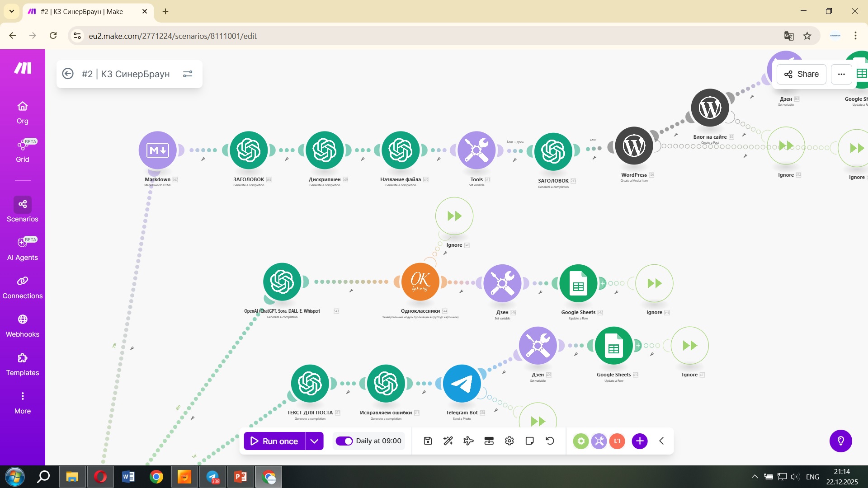Image resolution: width=868 pixels, height=488 pixels.
Task: Open the purple Tools icon in toolbar
Action: click(599, 441)
